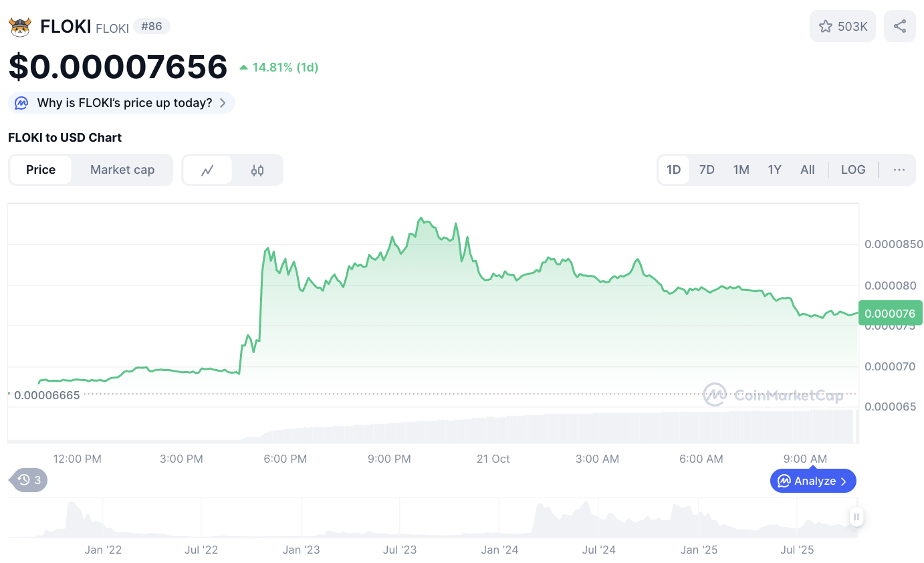This screenshot has width=924, height=563.
Task: Click the All time range button
Action: (808, 170)
